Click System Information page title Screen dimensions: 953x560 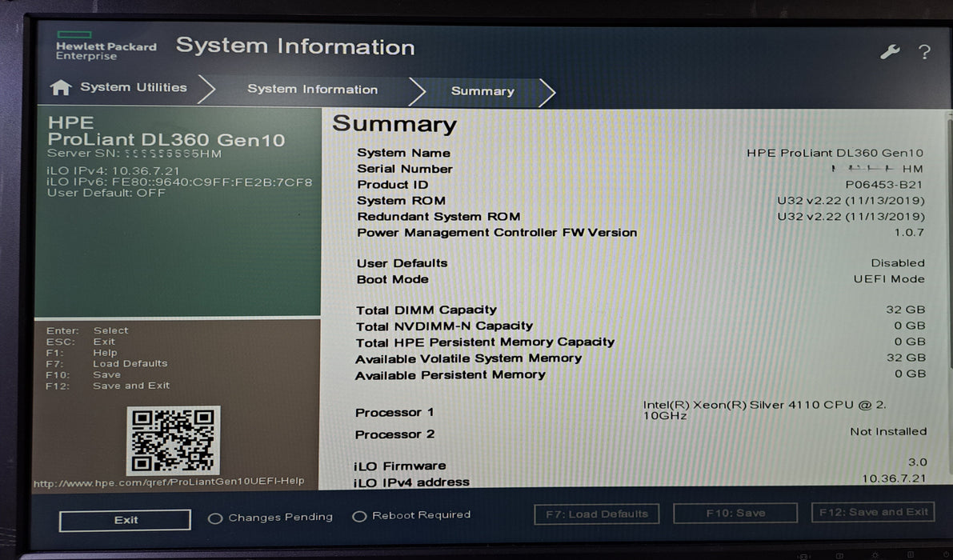pos(295,46)
